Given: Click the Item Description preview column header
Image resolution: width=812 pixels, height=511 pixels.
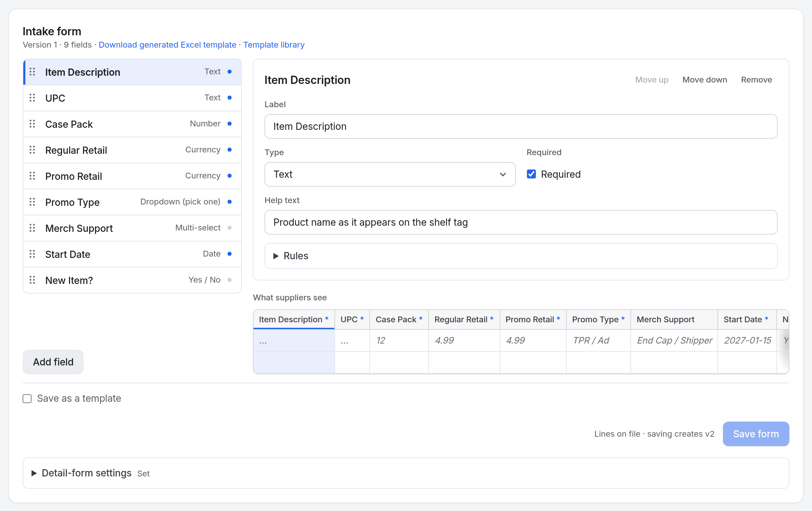Looking at the screenshot, I should point(294,320).
